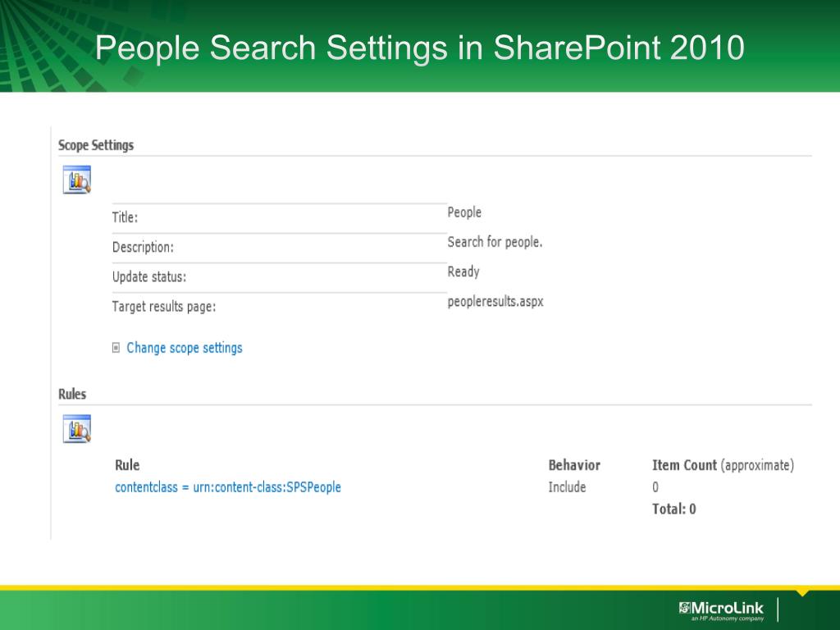Select the peopleresults.aspx value
Image resolution: width=840 pixels, height=630 pixels.
[495, 302]
